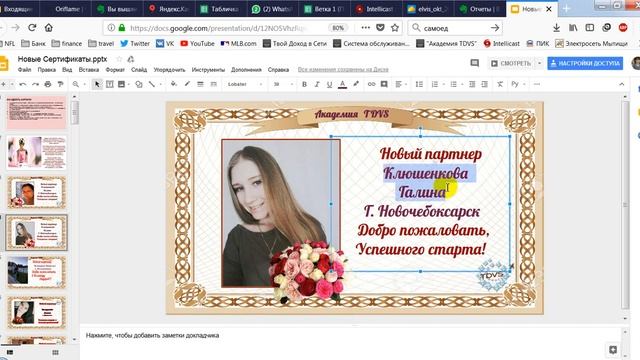Click the browser search box with самоед
The height and width of the screenshot is (360, 640).
(455, 28)
